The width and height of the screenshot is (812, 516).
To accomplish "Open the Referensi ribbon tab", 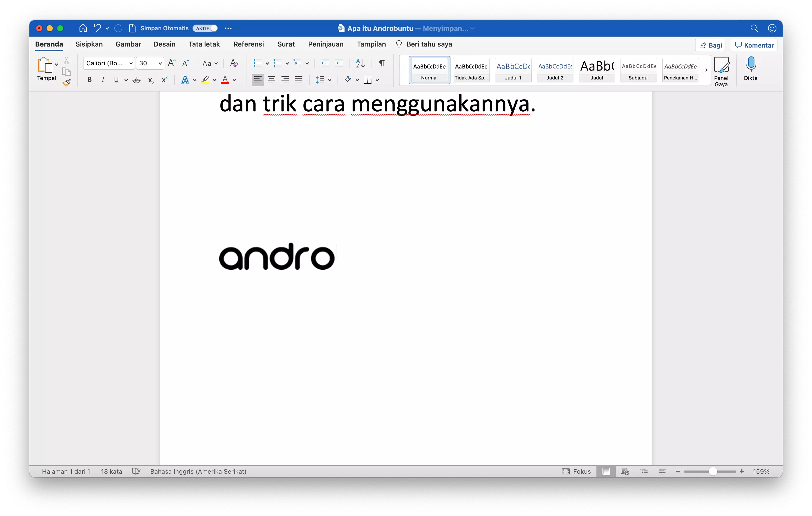I will 249,44.
